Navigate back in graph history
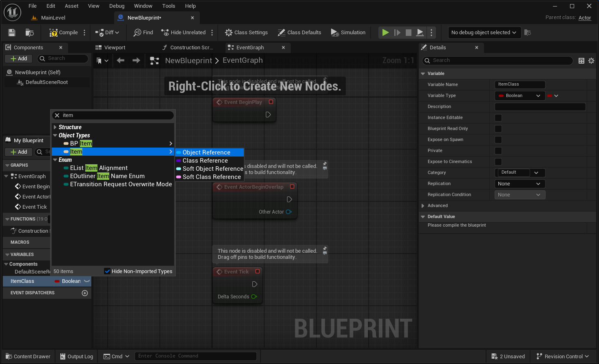The width and height of the screenshot is (599, 364). [120, 61]
